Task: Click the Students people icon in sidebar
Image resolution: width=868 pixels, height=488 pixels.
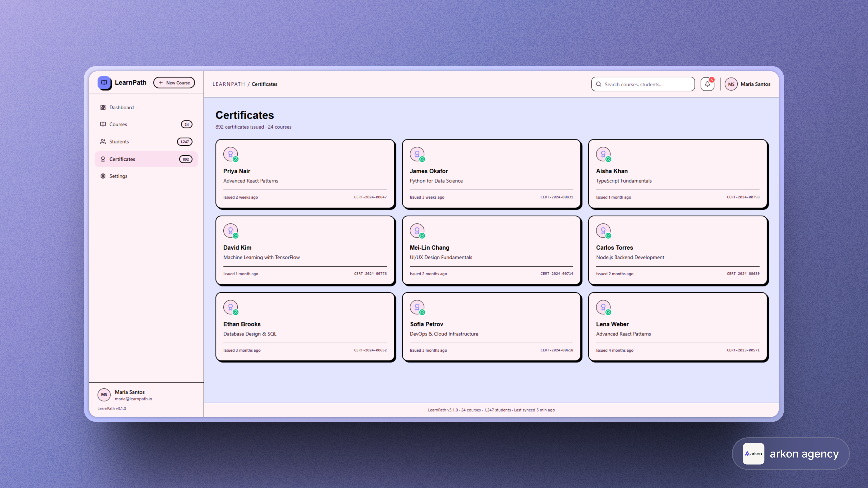Action: 103,141
